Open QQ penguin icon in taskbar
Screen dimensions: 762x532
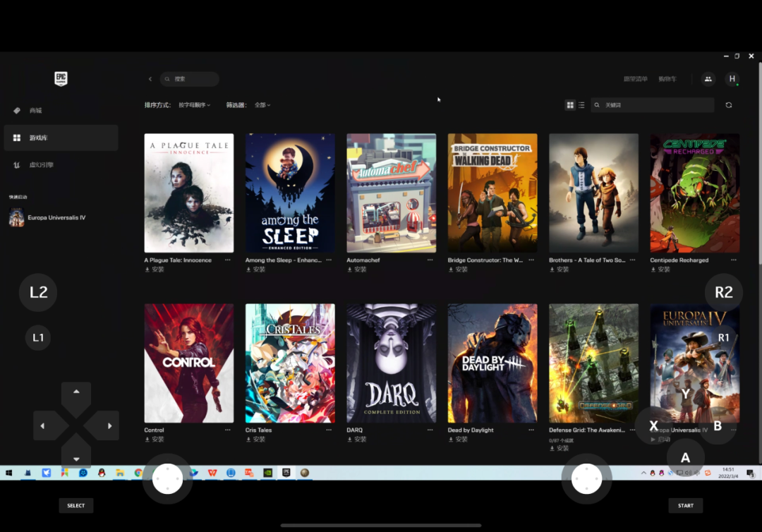[102, 473]
